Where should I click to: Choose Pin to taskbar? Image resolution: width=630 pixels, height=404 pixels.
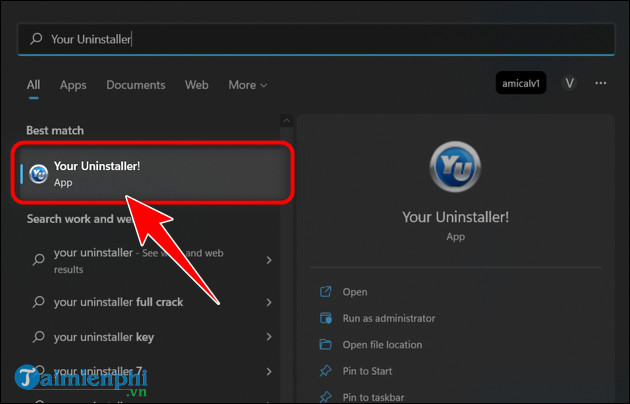pyautogui.click(x=373, y=397)
